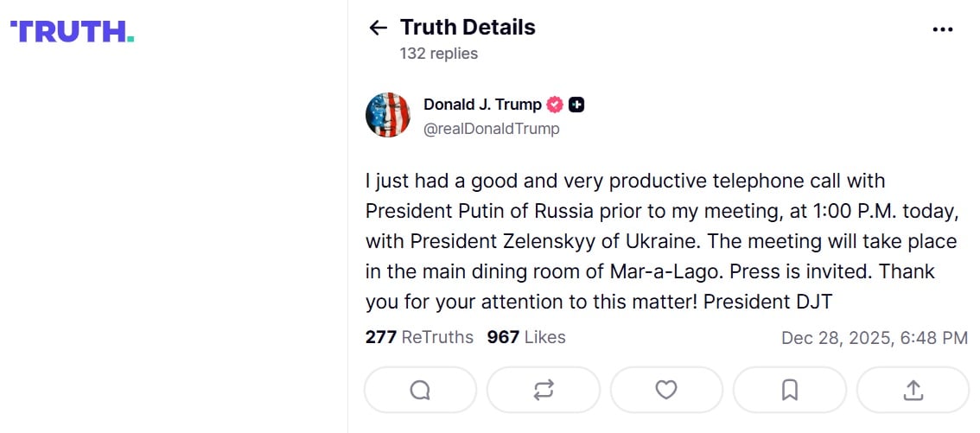Screen dimensions: 980x433
Task: Open the three-dot more options menu
Action: coord(942,29)
